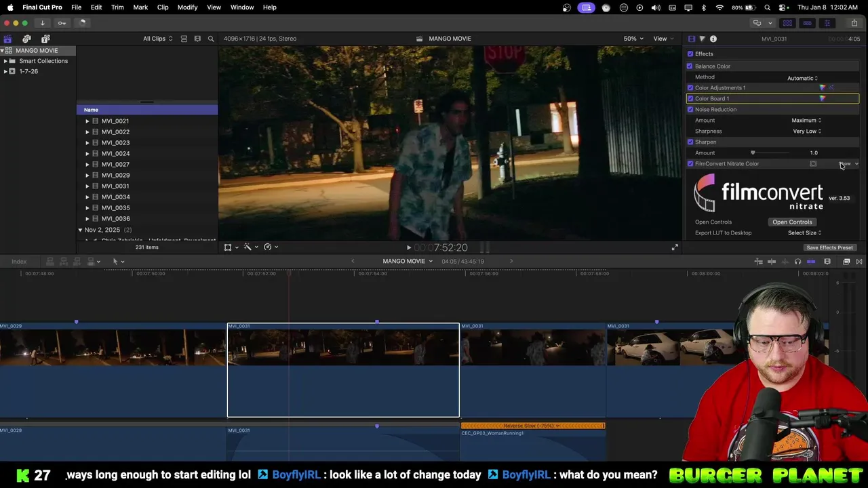The height and width of the screenshot is (488, 868).
Task: Show or hide Inspector sliders button
Action: (827, 23)
